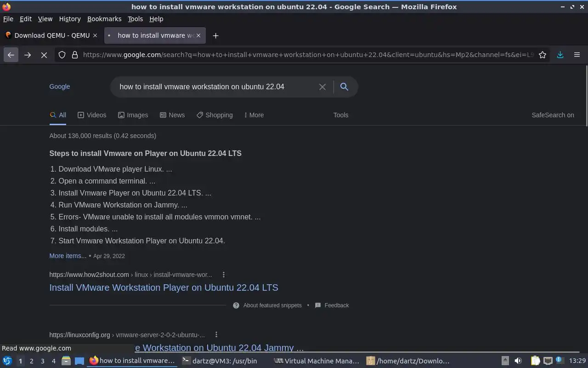Open clipboard manager tray icon
The image size is (588, 368).
[x=535, y=361]
